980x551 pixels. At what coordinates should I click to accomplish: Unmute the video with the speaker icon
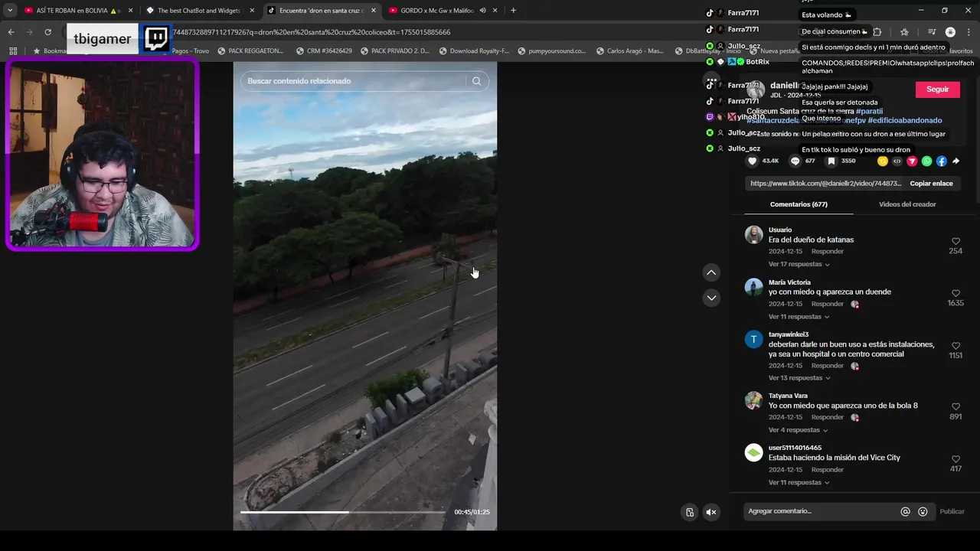pos(711,512)
